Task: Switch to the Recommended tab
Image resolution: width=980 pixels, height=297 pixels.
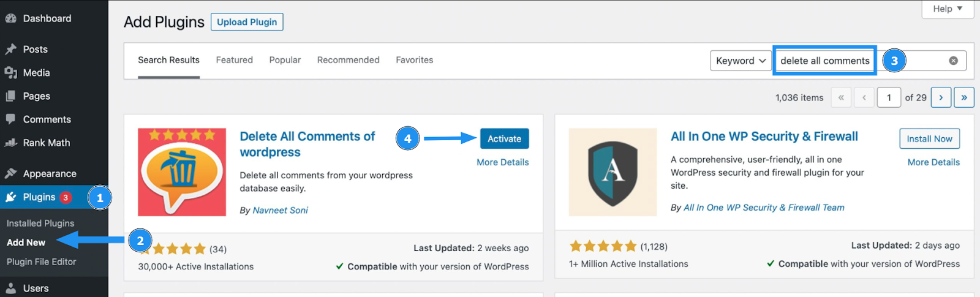Action: click(x=349, y=60)
